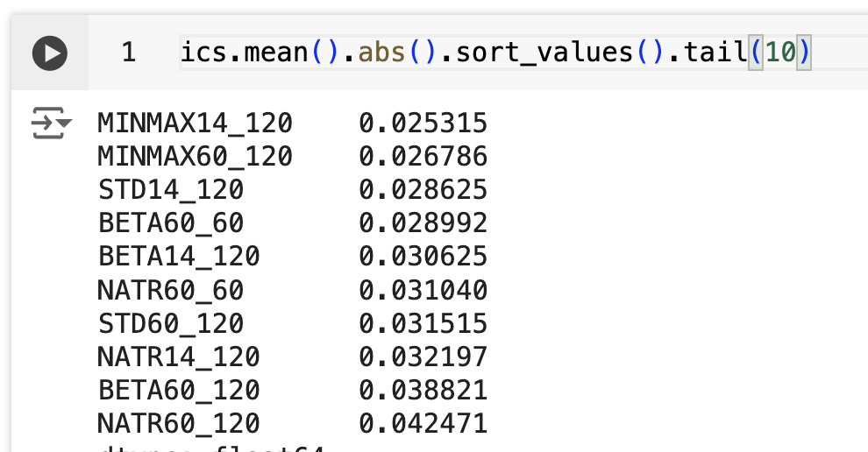Click the 'mean' method in the code
Screen dimensions: 868x452
[x=269, y=53]
